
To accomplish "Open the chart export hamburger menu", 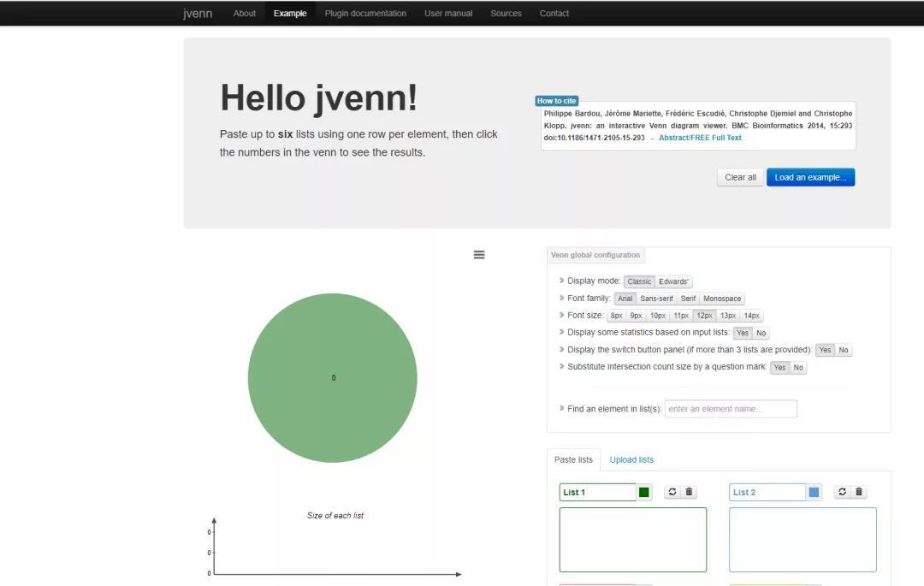I will [479, 255].
